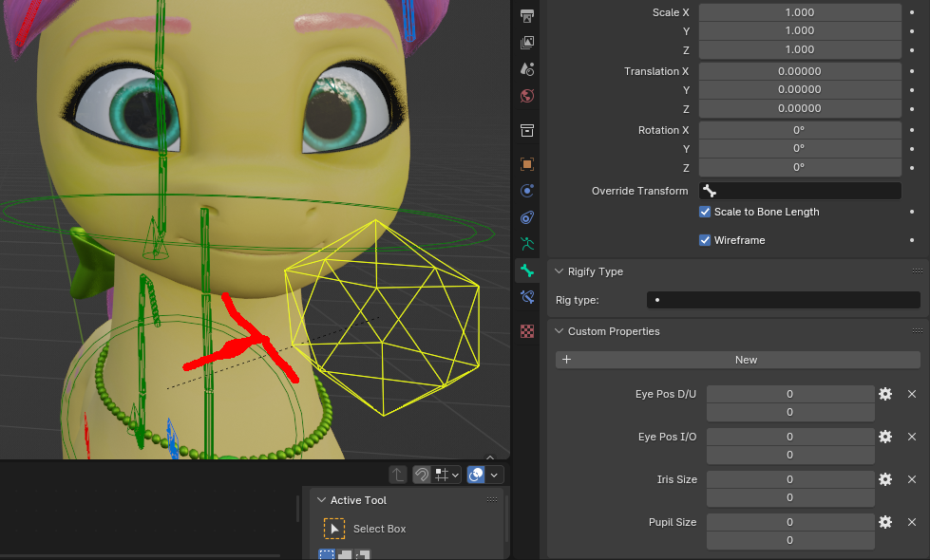Uncheck the Wireframe checkbox
This screenshot has width=930, height=560.
point(705,240)
